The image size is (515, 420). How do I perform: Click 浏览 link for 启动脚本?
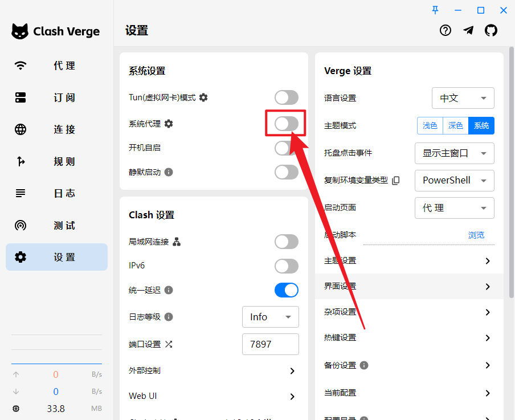tap(476, 235)
